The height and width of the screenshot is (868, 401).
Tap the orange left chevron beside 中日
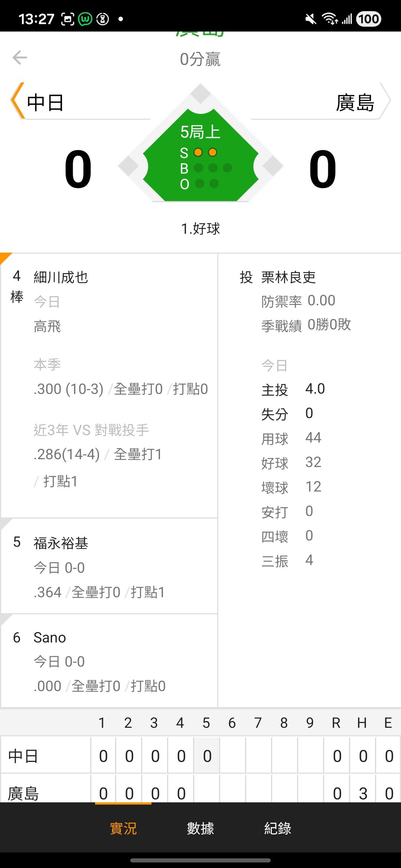pos(17,101)
